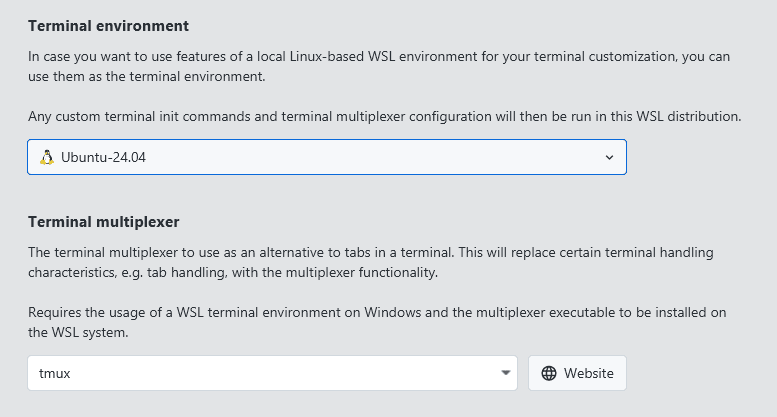Click the "Ubuntu-24.04" distribution name text
The image size is (777, 417).
point(104,157)
